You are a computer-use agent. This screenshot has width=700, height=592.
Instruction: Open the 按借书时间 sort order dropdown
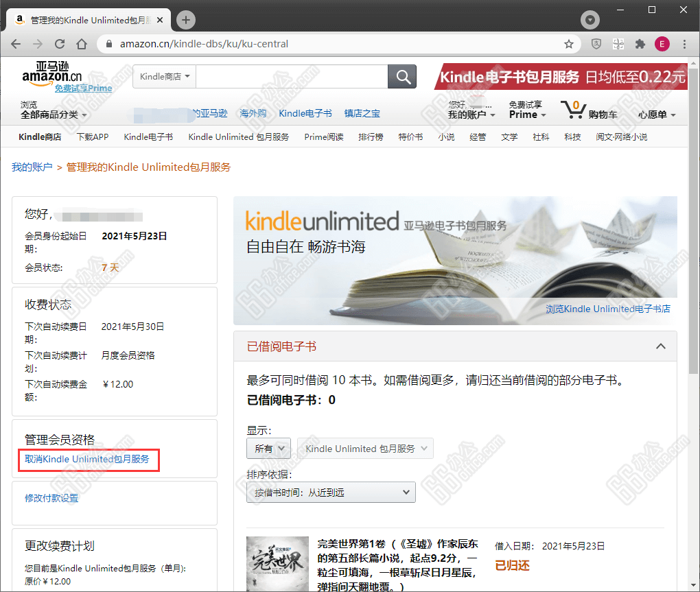331,492
